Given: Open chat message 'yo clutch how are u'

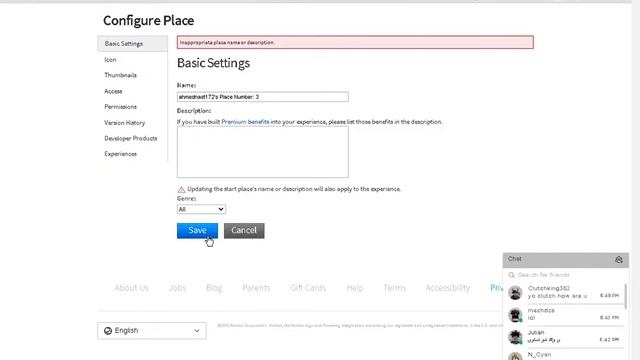Looking at the screenshot, I should point(558,296).
